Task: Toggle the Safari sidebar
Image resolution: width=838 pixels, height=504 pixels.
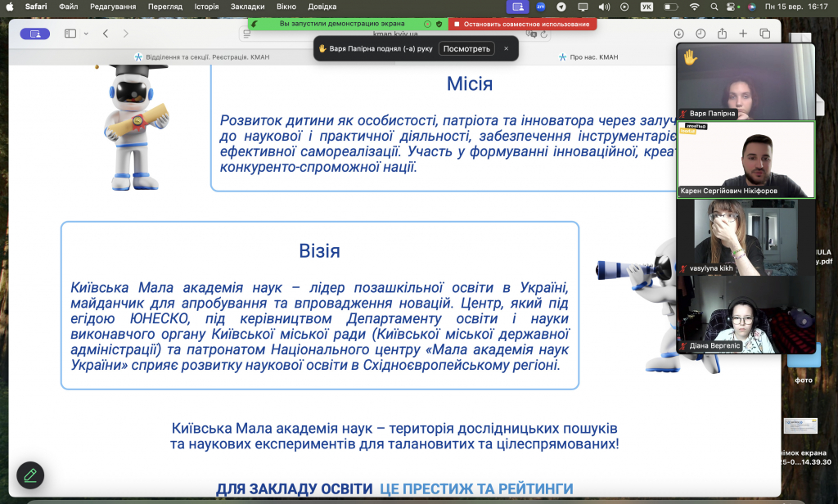Action: point(70,34)
